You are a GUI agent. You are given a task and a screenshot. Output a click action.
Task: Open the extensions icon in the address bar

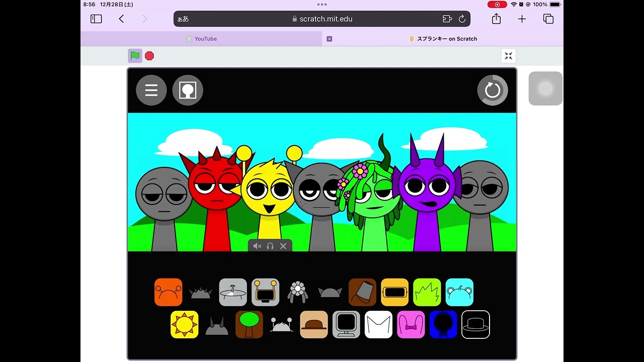click(447, 19)
